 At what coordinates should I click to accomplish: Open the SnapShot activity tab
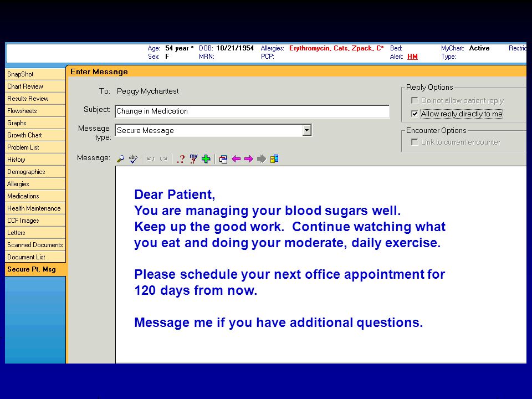35,74
